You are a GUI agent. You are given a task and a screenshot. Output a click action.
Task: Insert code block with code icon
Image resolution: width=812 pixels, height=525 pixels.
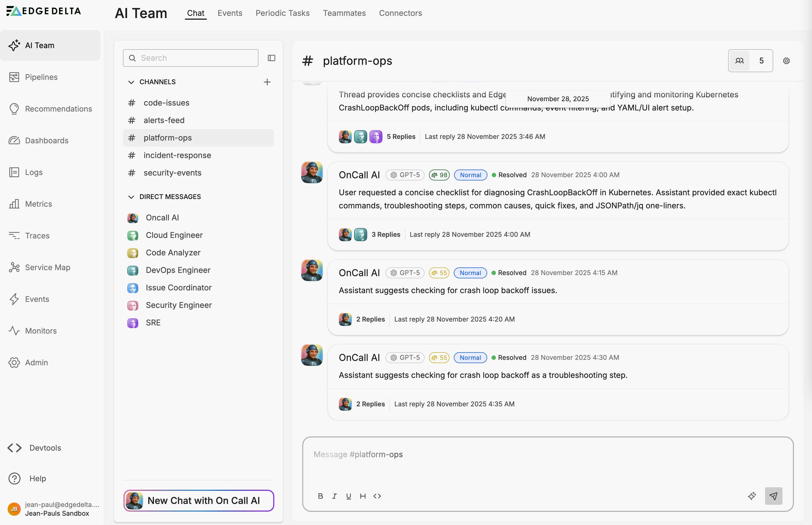(x=377, y=496)
